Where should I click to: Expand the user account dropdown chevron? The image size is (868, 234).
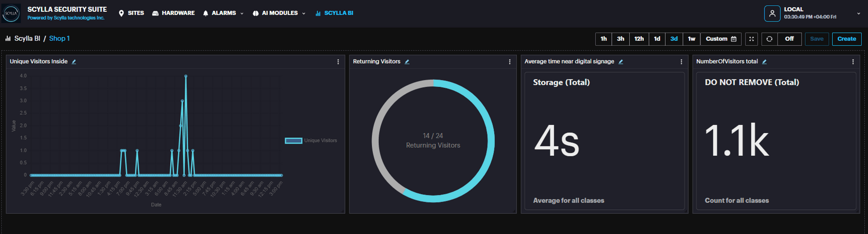pyautogui.click(x=859, y=14)
